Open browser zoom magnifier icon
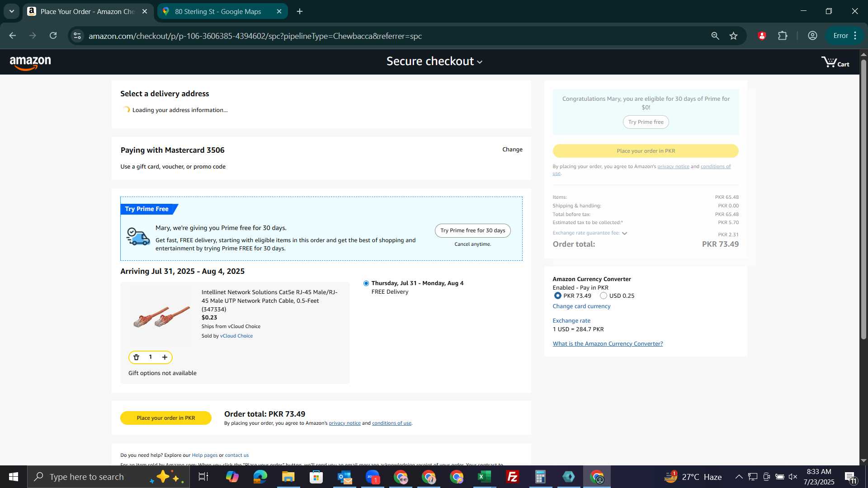The width and height of the screenshot is (868, 488). coord(715,36)
